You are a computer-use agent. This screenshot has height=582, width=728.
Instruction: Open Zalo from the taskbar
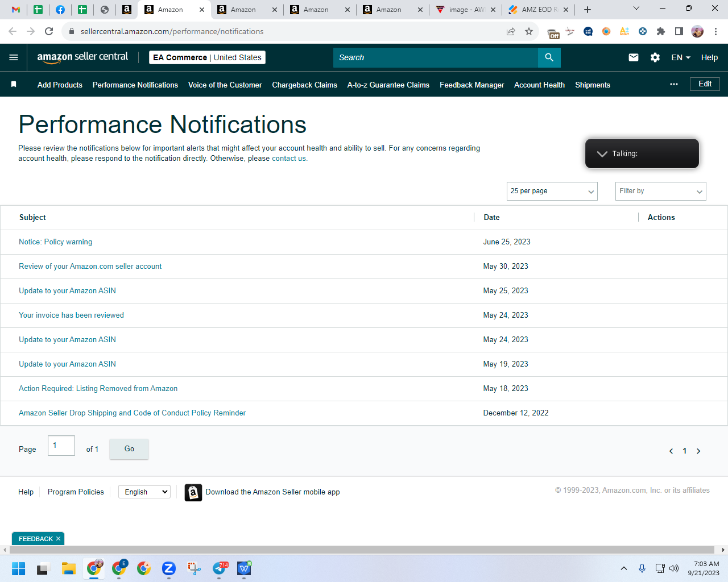tap(169, 568)
